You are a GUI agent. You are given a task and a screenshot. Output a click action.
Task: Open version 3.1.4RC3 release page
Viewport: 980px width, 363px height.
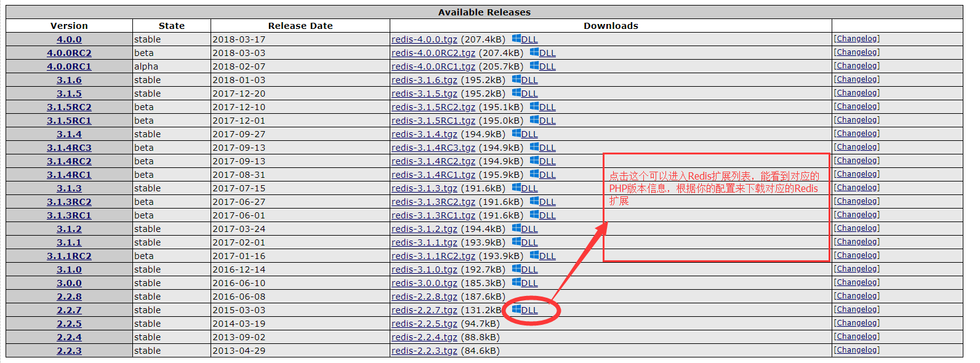(69, 148)
